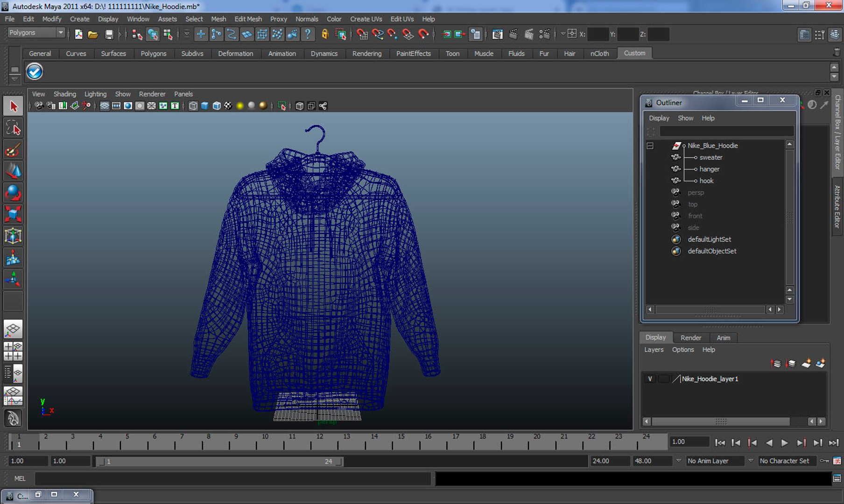Select defaultLightSet in the Outliner
This screenshot has height=504, width=844.
709,239
